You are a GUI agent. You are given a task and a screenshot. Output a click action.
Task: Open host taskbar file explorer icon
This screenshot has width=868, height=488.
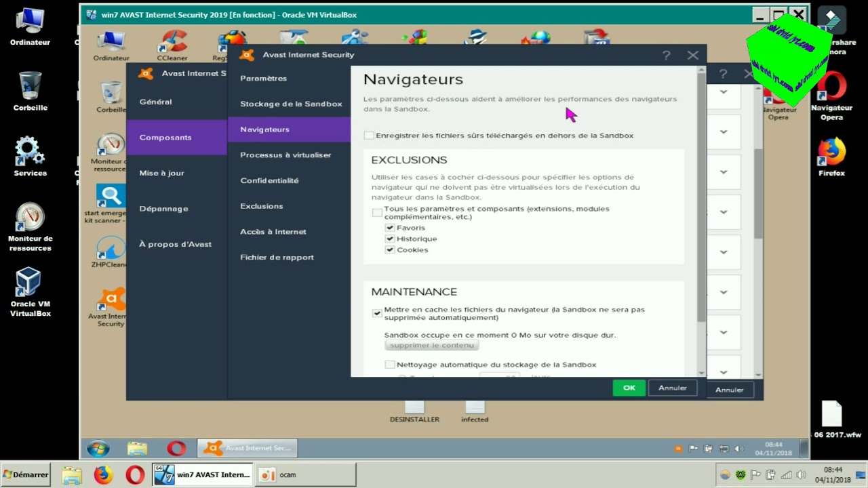coord(71,474)
